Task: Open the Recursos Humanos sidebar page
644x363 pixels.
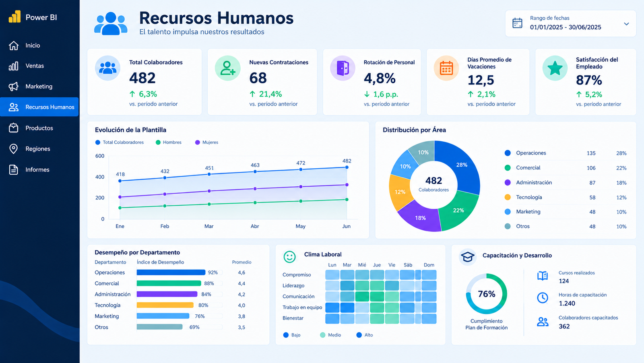Action: pyautogui.click(x=39, y=107)
